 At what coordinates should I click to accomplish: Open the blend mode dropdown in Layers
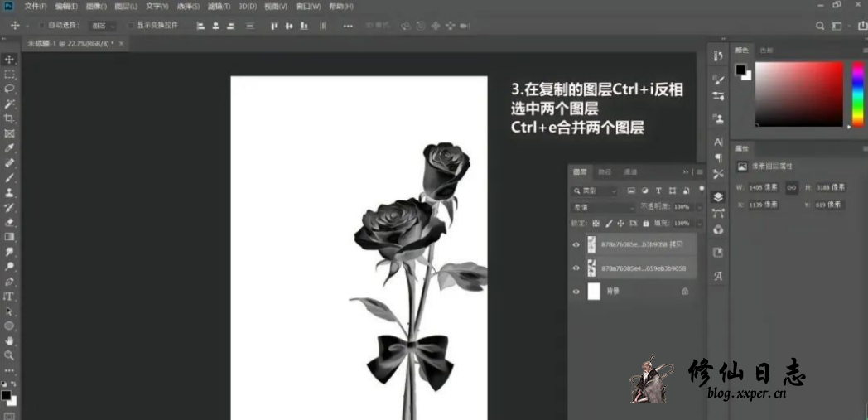coord(602,206)
